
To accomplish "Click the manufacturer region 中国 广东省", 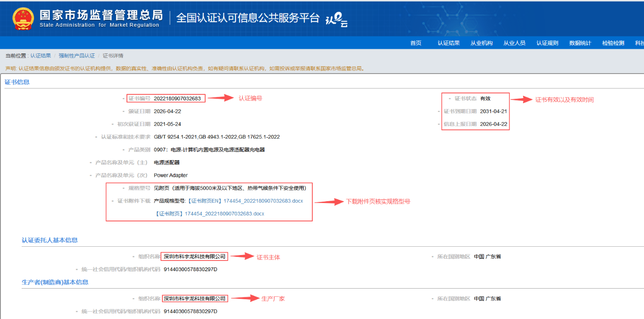I will coord(488,299).
